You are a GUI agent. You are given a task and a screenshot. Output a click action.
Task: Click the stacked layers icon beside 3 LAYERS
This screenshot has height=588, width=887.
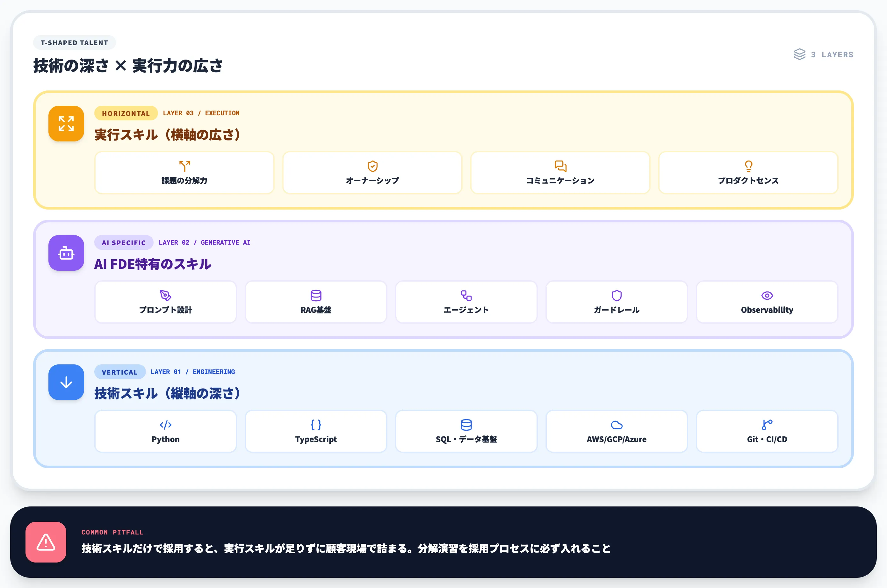[799, 54]
